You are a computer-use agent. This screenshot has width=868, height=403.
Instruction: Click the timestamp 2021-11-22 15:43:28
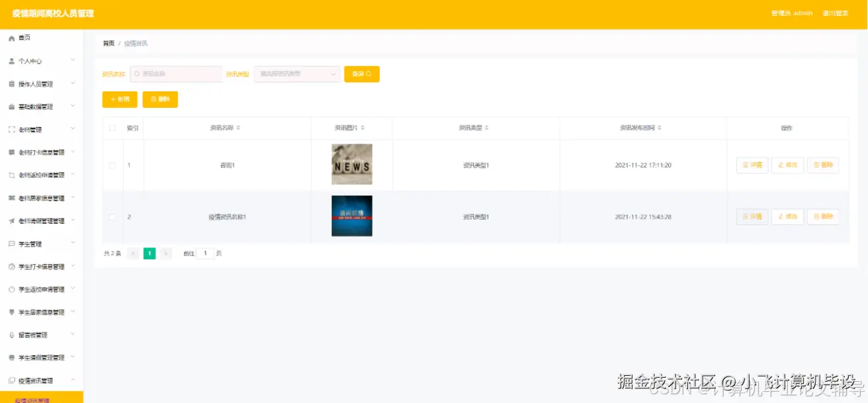(x=643, y=217)
